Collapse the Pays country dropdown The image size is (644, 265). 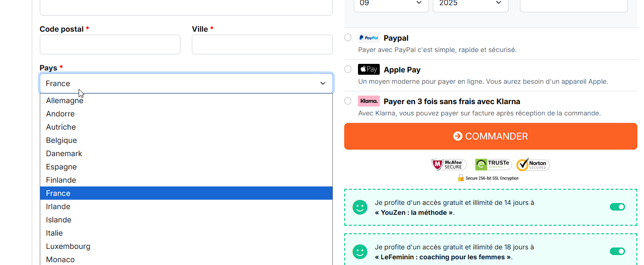186,83
